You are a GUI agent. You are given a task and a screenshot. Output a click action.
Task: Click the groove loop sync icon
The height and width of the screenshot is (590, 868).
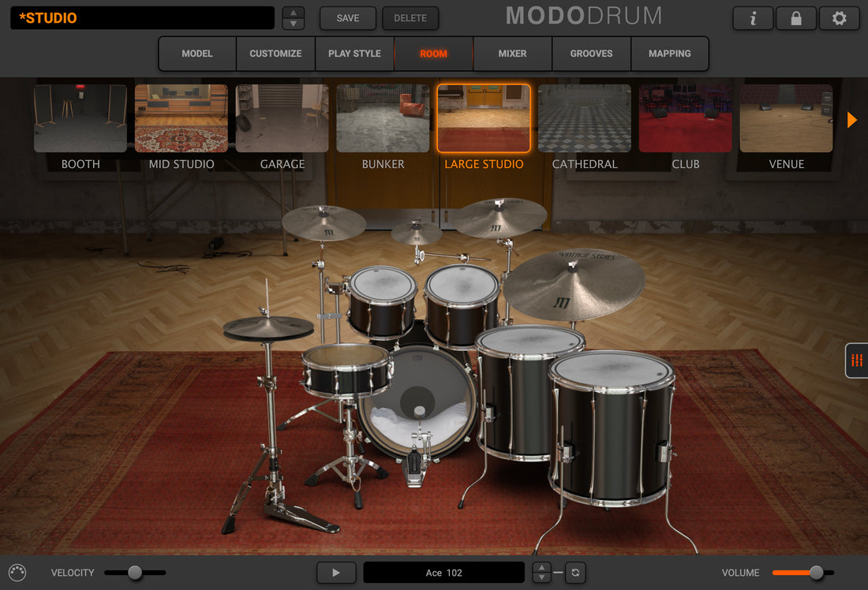coord(575,573)
